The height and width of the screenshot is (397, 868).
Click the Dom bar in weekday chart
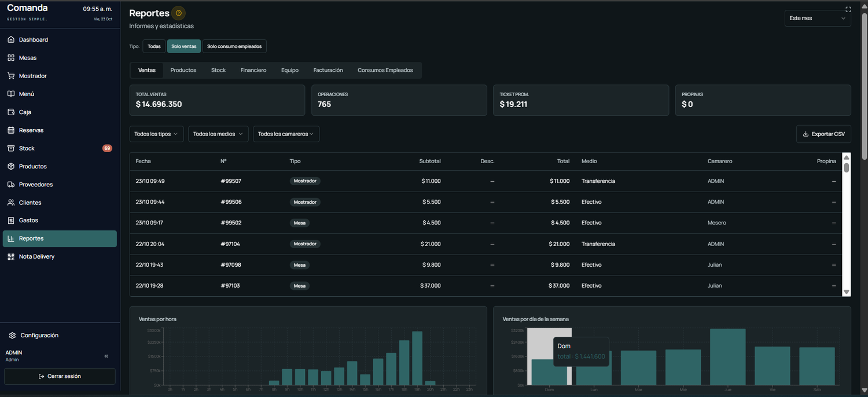pos(549,372)
